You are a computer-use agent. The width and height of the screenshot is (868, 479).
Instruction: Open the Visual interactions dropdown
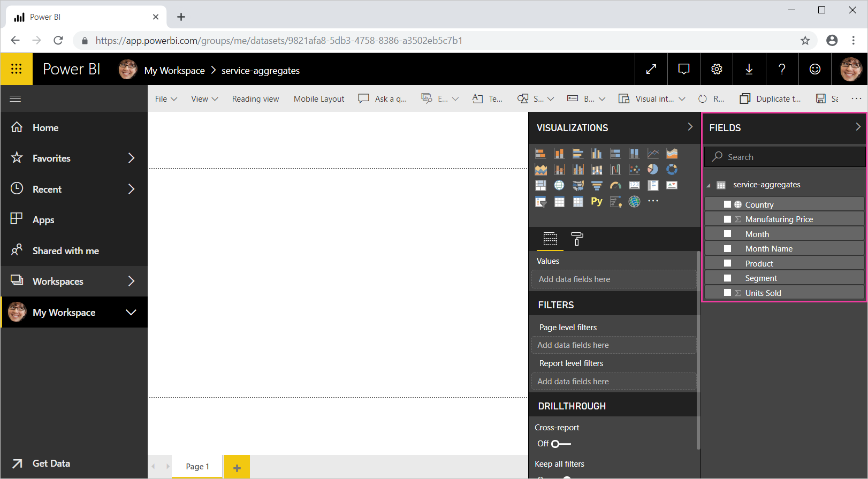click(x=652, y=99)
